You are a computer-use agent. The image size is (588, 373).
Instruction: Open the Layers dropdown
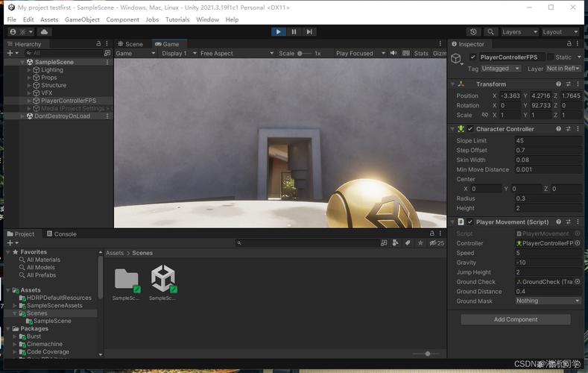click(519, 32)
